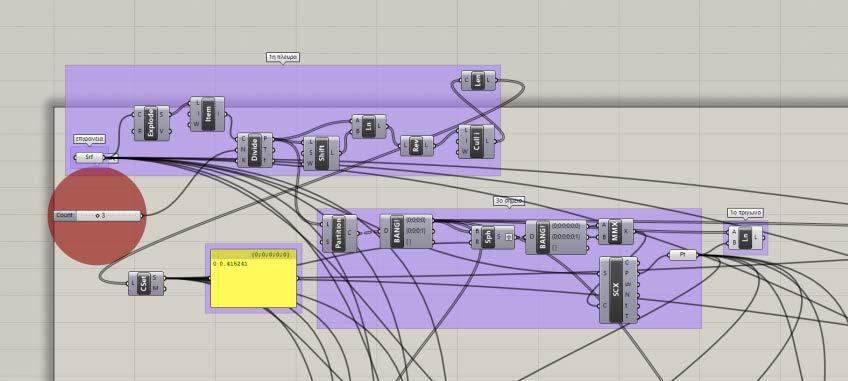Click the S input of Shift
This screenshot has width=848, height=381.
pos(309,154)
